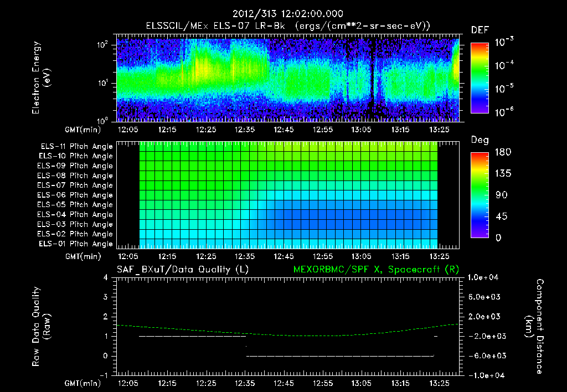Click the 13:15 time label under the data quality panel
The width and height of the screenshot is (567, 392).
click(x=401, y=383)
